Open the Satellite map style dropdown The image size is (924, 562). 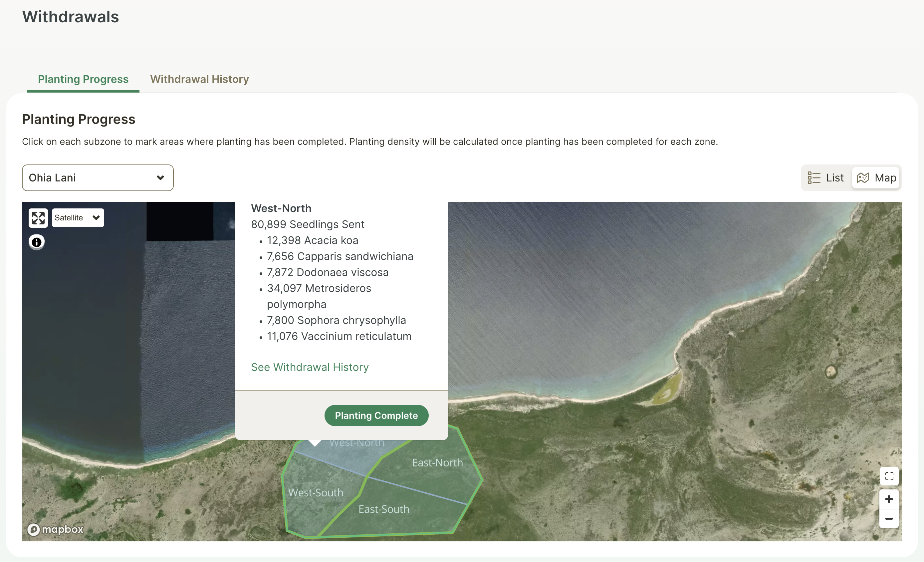click(x=77, y=218)
